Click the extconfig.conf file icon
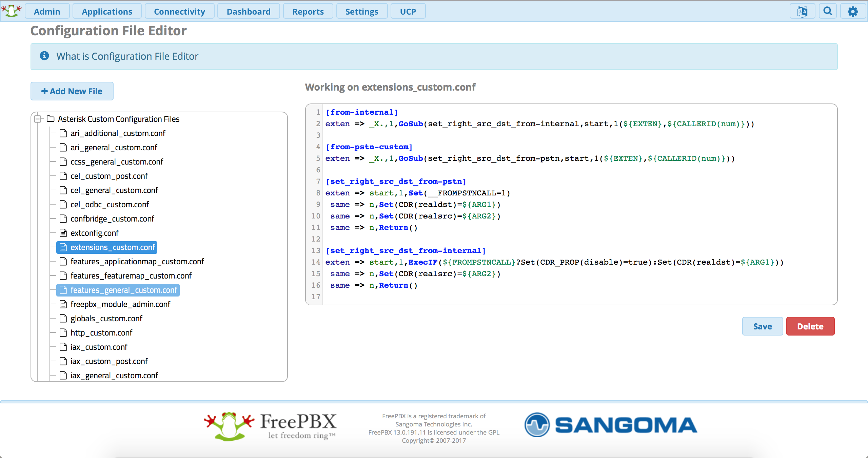The height and width of the screenshot is (458, 868). click(63, 233)
